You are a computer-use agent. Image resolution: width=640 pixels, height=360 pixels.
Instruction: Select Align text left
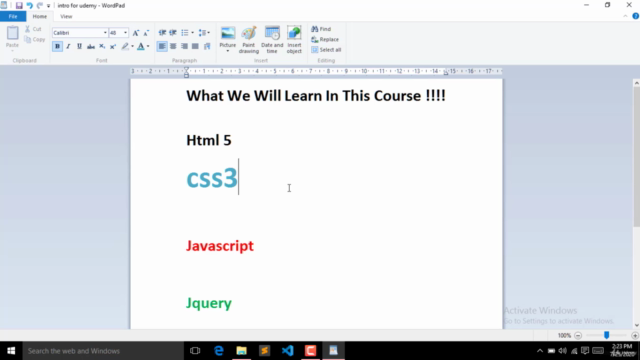(162, 47)
